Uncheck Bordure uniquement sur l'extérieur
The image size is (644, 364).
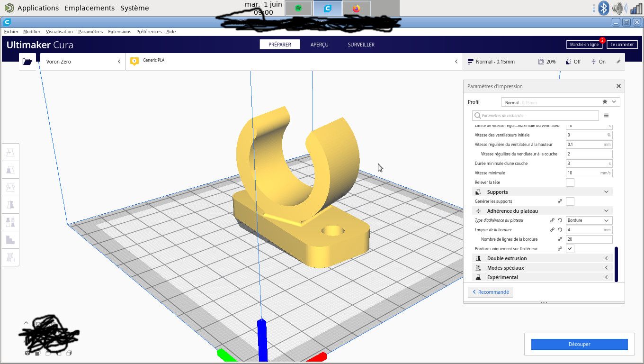(570, 249)
